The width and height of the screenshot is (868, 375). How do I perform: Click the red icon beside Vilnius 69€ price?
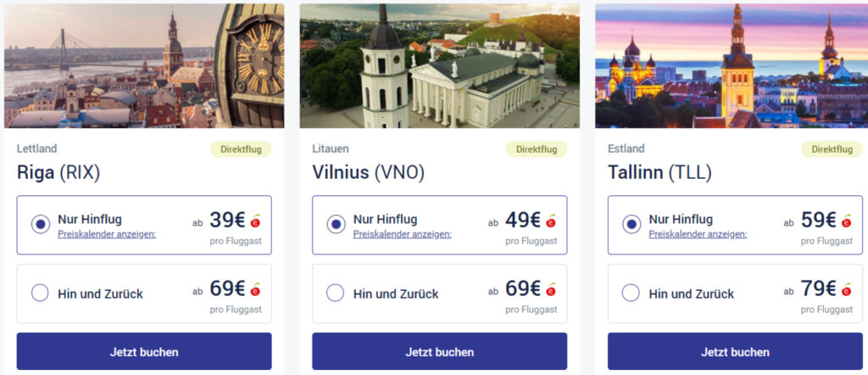pyautogui.click(x=552, y=289)
